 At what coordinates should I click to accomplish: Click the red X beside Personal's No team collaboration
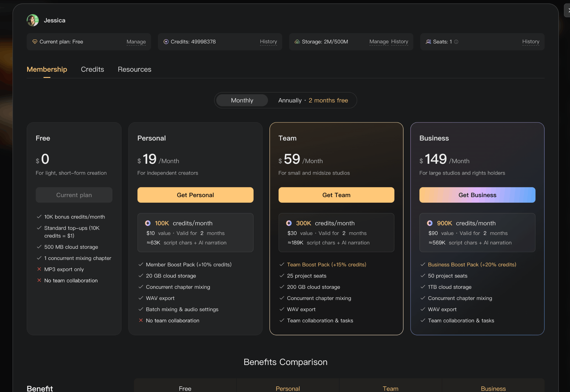coord(141,320)
